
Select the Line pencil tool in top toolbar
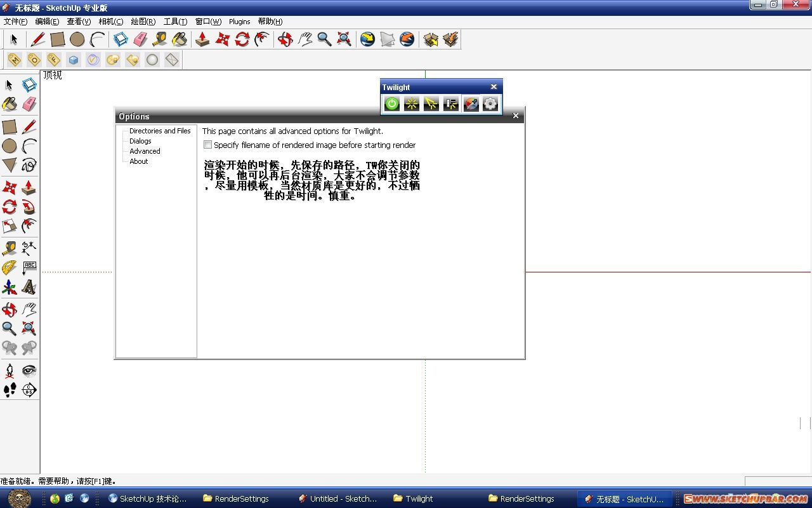click(37, 39)
